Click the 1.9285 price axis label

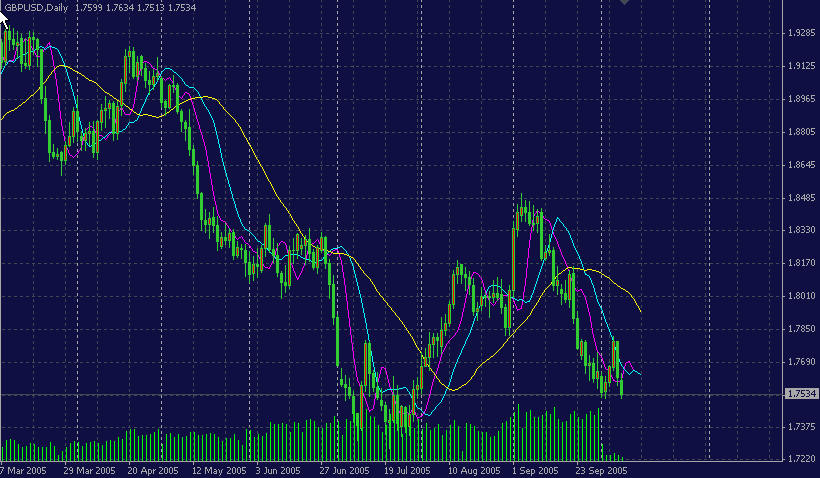coord(802,33)
